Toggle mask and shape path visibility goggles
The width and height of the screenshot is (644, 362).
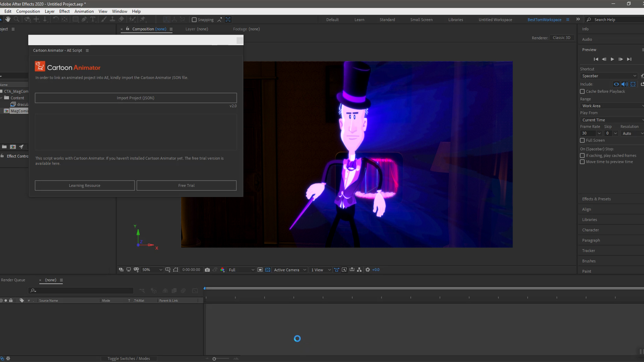click(136, 270)
